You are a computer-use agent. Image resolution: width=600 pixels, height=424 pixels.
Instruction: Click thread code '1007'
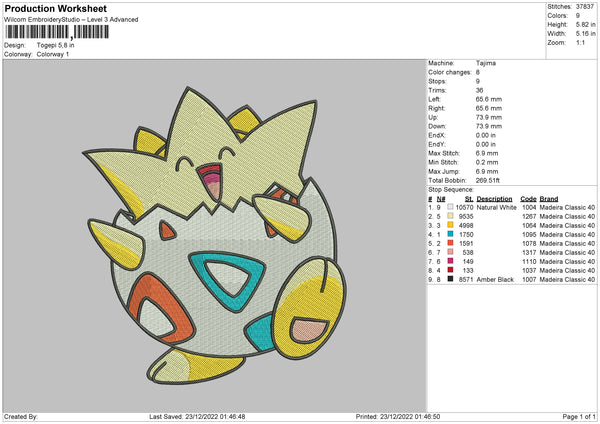click(529, 280)
